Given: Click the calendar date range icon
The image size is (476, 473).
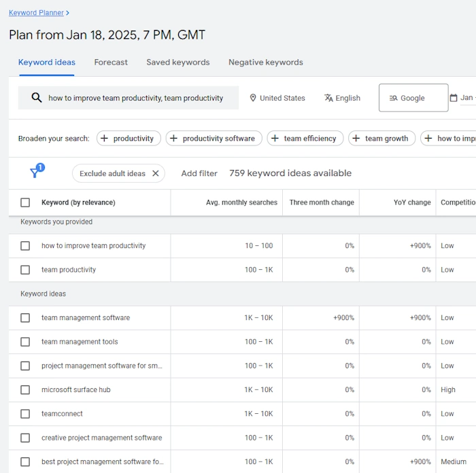Looking at the screenshot, I should [454, 98].
